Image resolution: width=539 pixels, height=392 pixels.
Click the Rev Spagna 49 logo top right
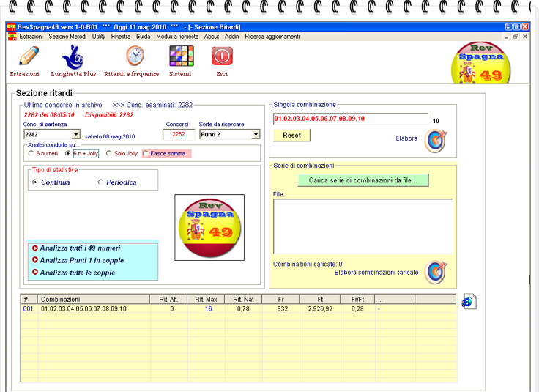[480, 63]
